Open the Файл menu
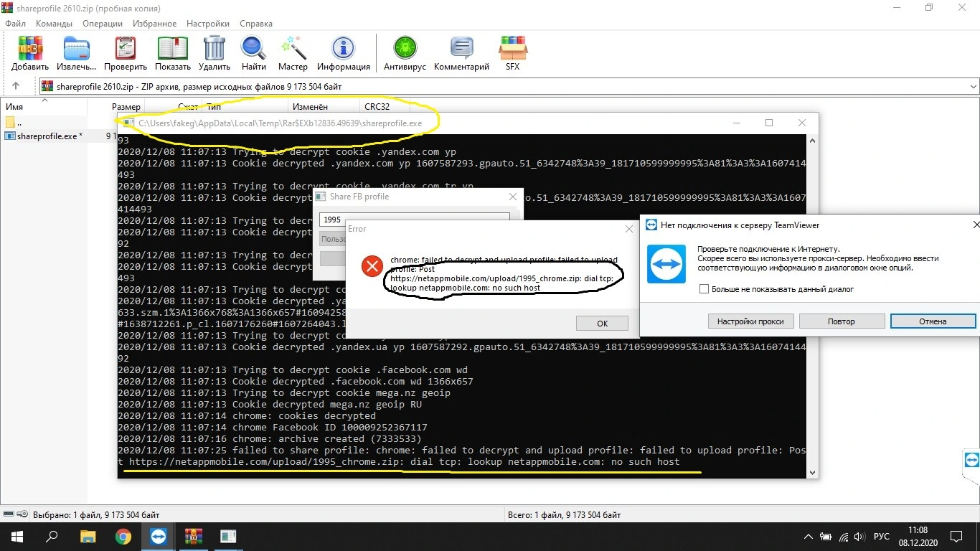980x551 pixels. [15, 24]
